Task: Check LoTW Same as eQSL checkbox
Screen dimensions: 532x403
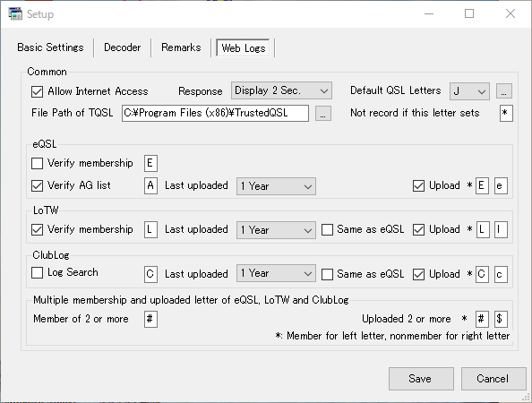Action: 327,229
